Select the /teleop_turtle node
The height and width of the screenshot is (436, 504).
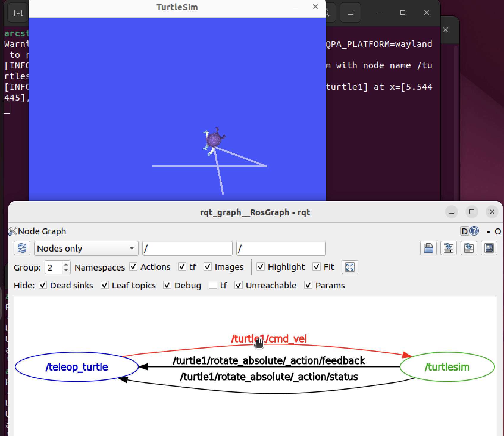(77, 367)
